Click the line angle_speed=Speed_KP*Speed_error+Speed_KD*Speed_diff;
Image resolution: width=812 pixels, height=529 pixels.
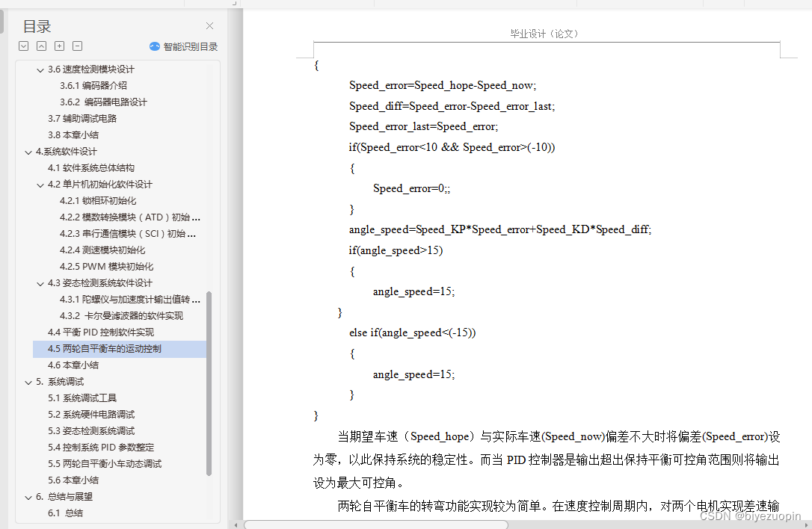pyautogui.click(x=500, y=230)
